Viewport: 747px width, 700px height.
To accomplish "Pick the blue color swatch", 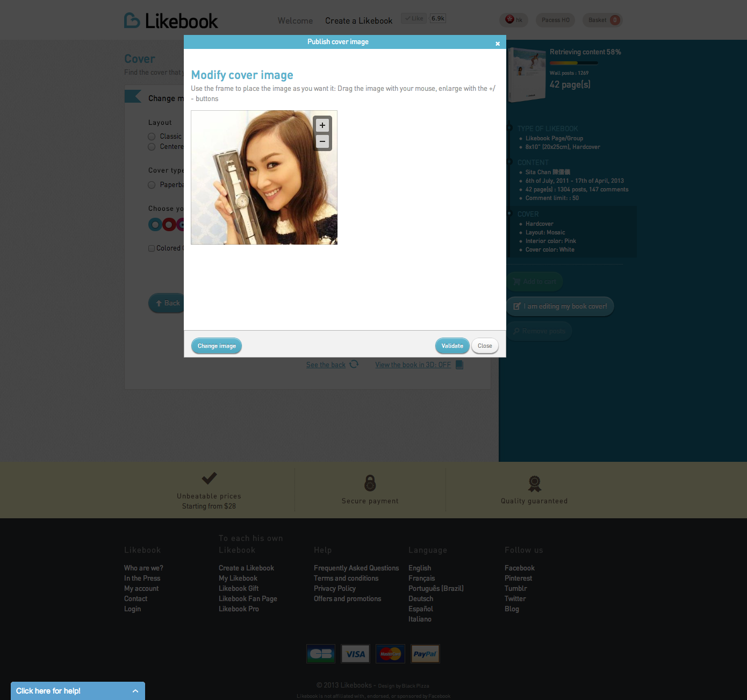I will click(x=155, y=224).
